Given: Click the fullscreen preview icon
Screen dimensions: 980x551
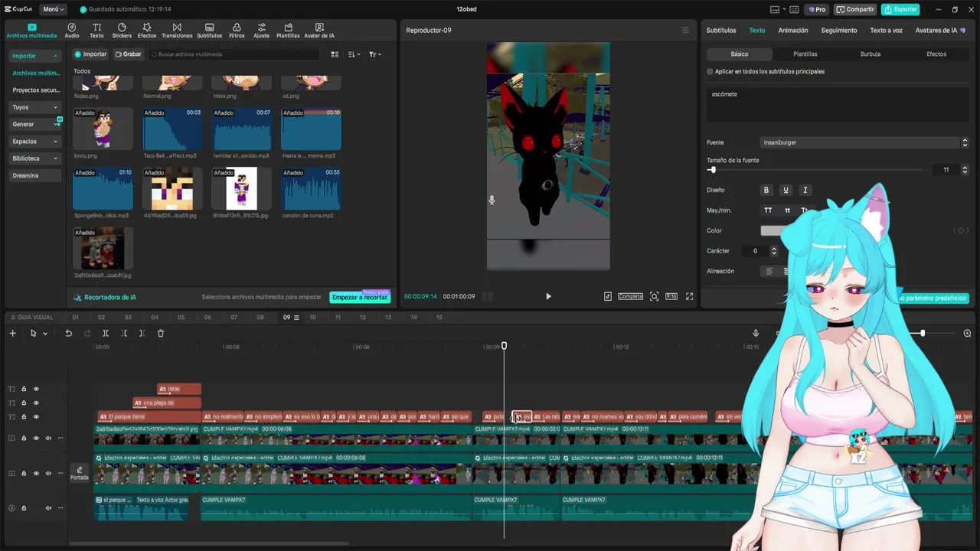Looking at the screenshot, I should (x=689, y=296).
